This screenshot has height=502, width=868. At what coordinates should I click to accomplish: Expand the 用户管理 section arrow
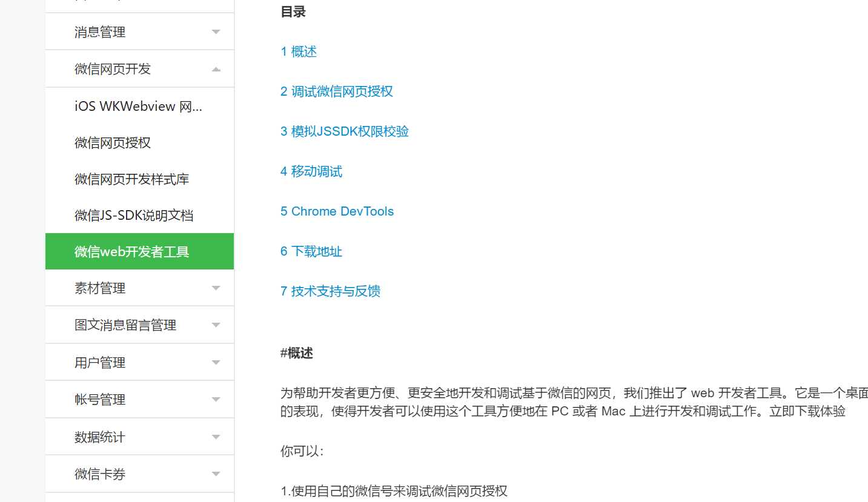pyautogui.click(x=216, y=363)
